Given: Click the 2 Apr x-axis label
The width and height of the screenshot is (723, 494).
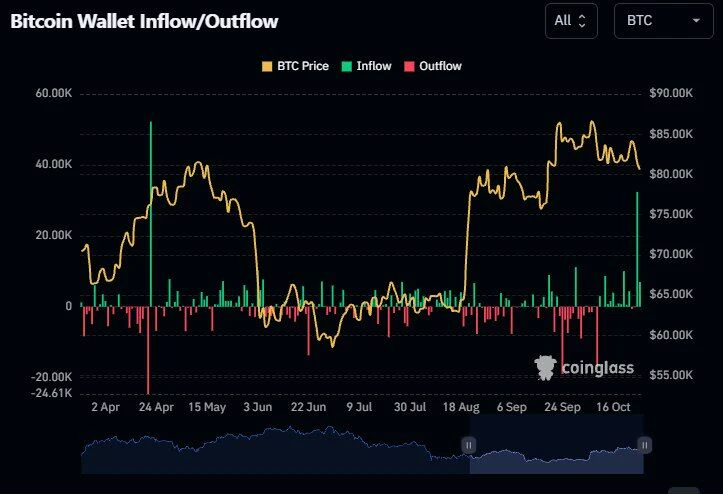Looking at the screenshot, I should [x=106, y=407].
